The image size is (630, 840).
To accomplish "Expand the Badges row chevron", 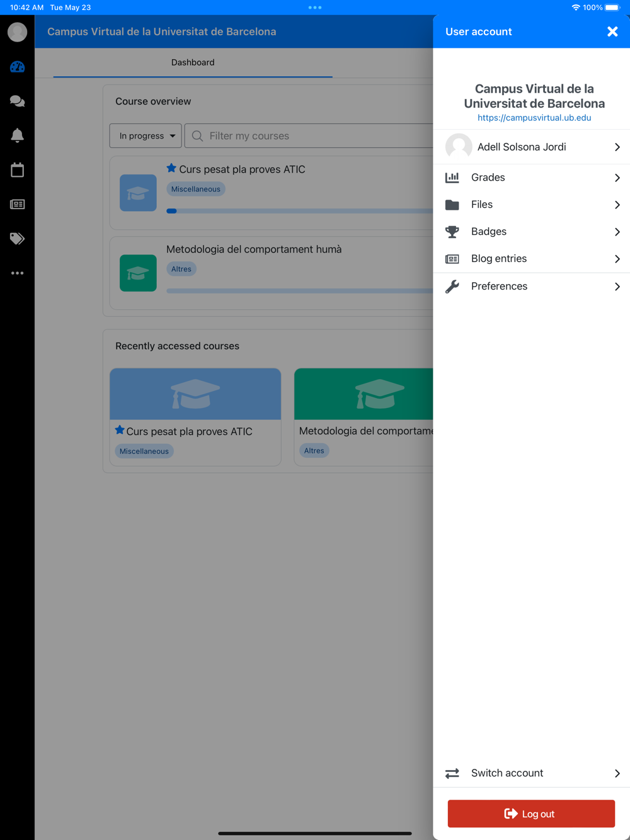I will 617,232.
